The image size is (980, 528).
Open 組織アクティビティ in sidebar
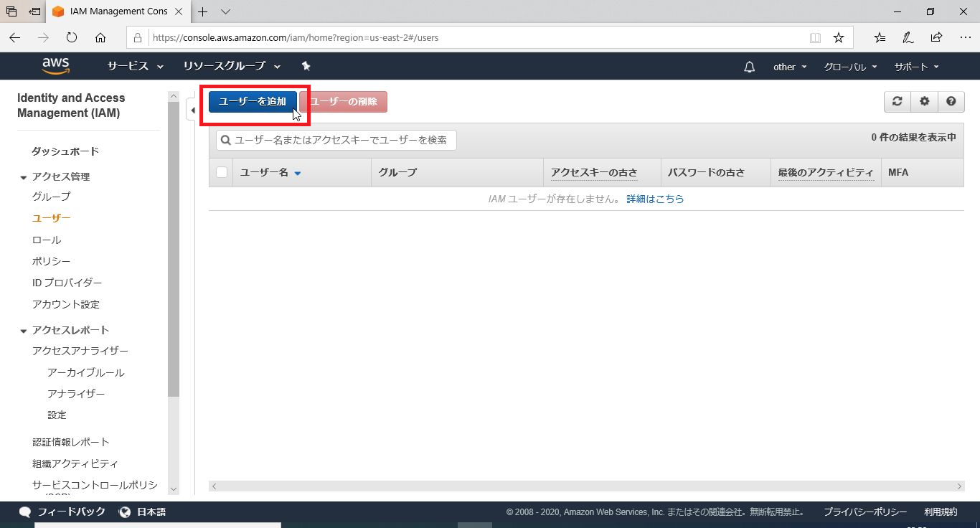[x=75, y=463]
